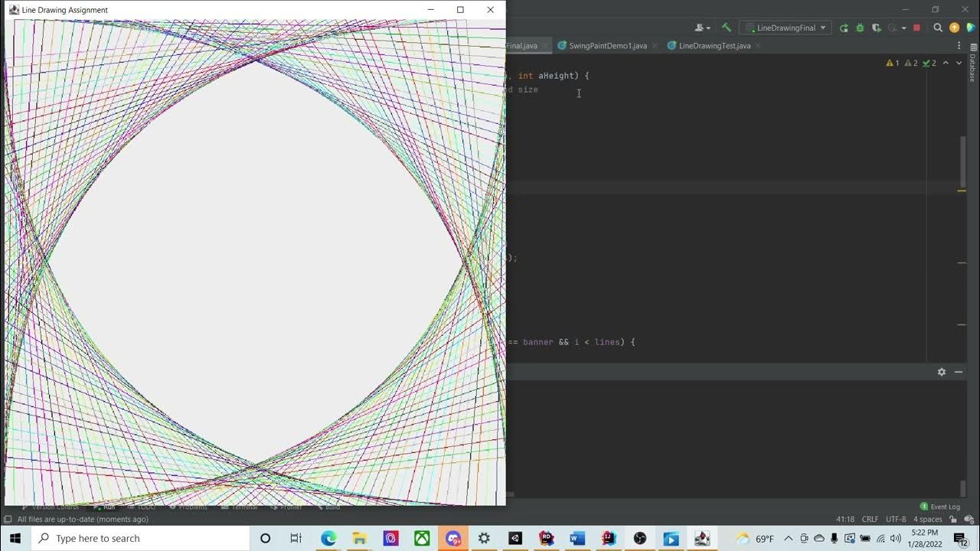Screen dimensions: 980x551
Task: Open File Explorer from the taskbar
Action: [x=359, y=538]
